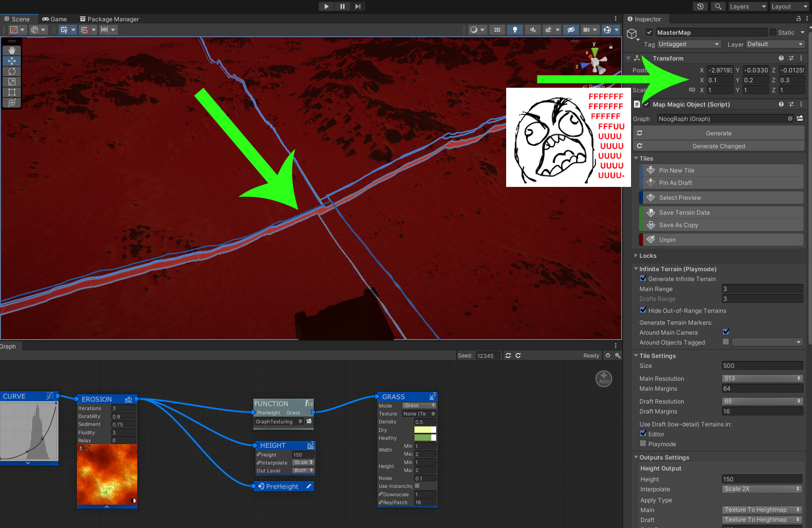Open the Main Resolution dropdown
Image resolution: width=812 pixels, height=528 pixels.
[762, 378]
